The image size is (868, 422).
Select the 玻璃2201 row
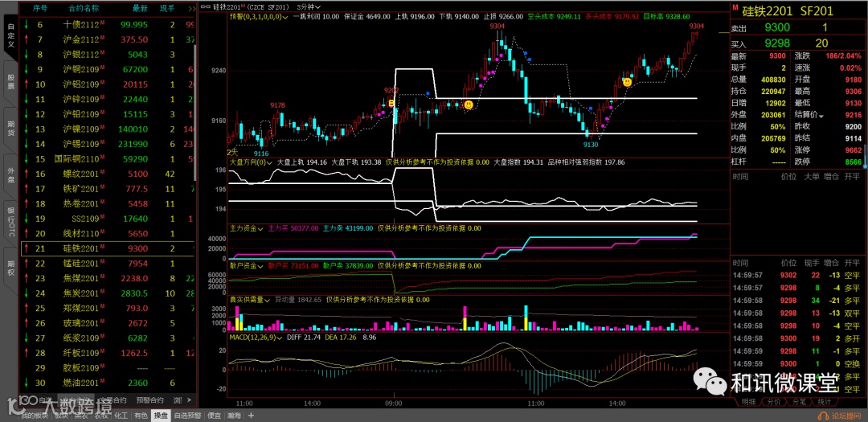(x=108, y=323)
